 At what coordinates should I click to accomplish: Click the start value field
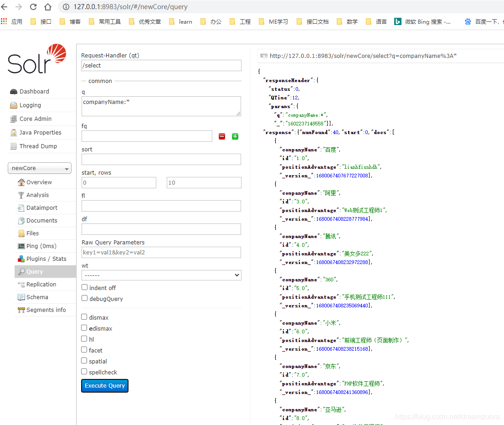[119, 183]
